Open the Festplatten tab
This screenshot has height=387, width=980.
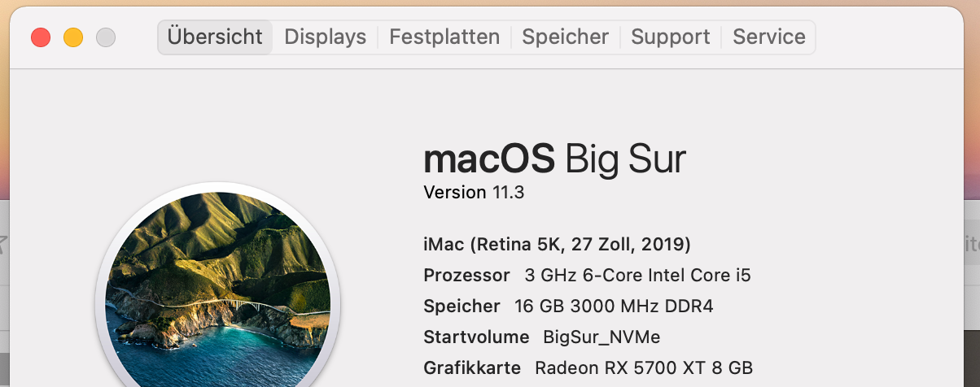tap(444, 37)
